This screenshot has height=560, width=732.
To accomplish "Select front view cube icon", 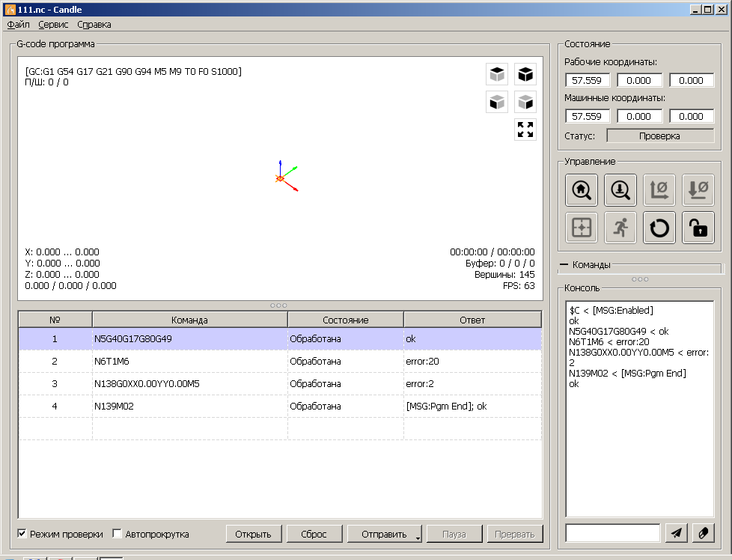I will (x=497, y=102).
